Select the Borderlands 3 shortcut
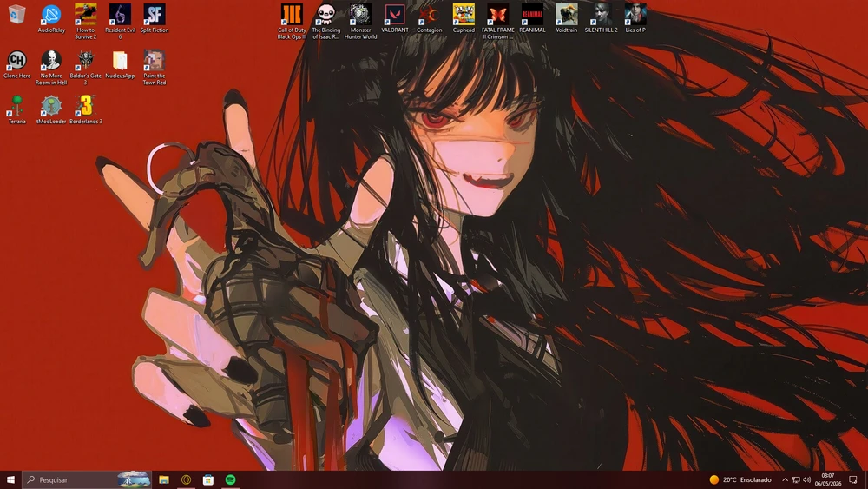Screen dimensions: 868x489 pyautogui.click(x=86, y=109)
